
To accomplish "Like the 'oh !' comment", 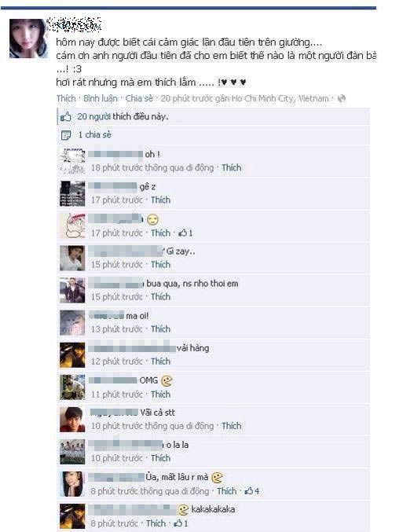I will coord(232,167).
